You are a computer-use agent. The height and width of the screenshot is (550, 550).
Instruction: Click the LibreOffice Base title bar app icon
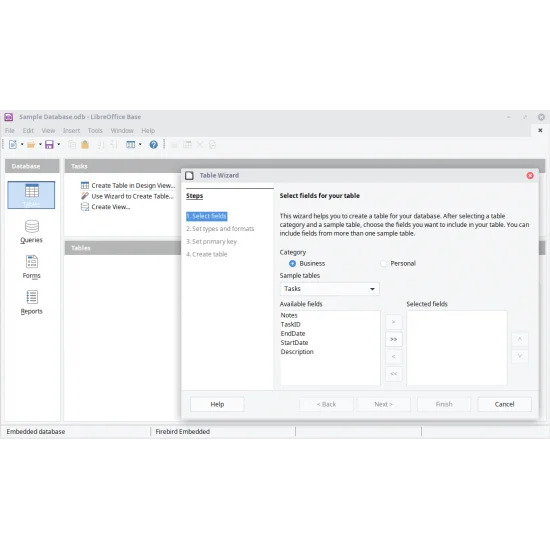coord(8,117)
